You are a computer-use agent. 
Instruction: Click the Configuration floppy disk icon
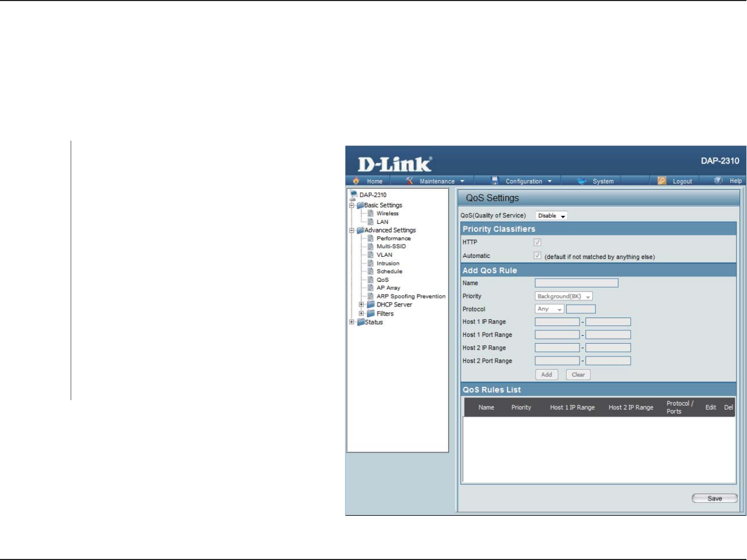coord(495,181)
